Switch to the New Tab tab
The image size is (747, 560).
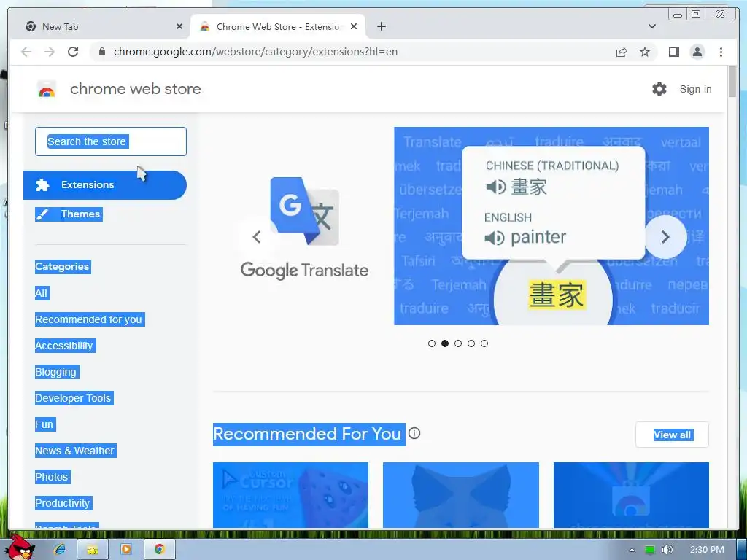click(100, 26)
